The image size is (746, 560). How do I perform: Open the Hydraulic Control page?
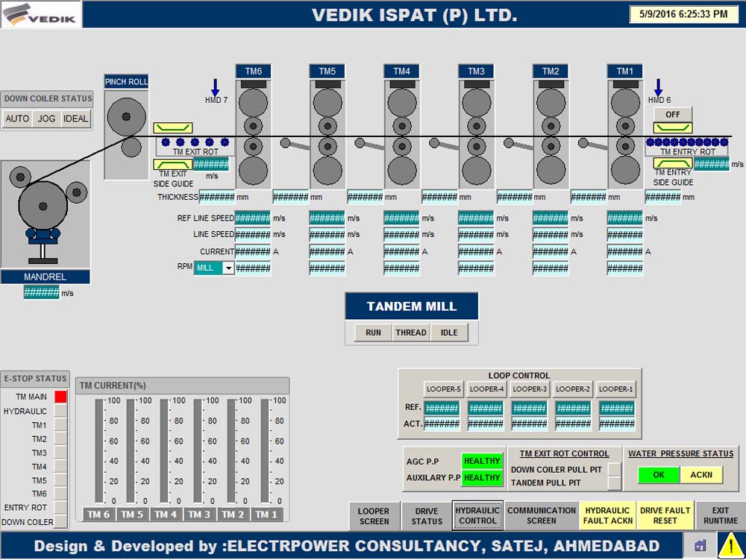[477, 515]
